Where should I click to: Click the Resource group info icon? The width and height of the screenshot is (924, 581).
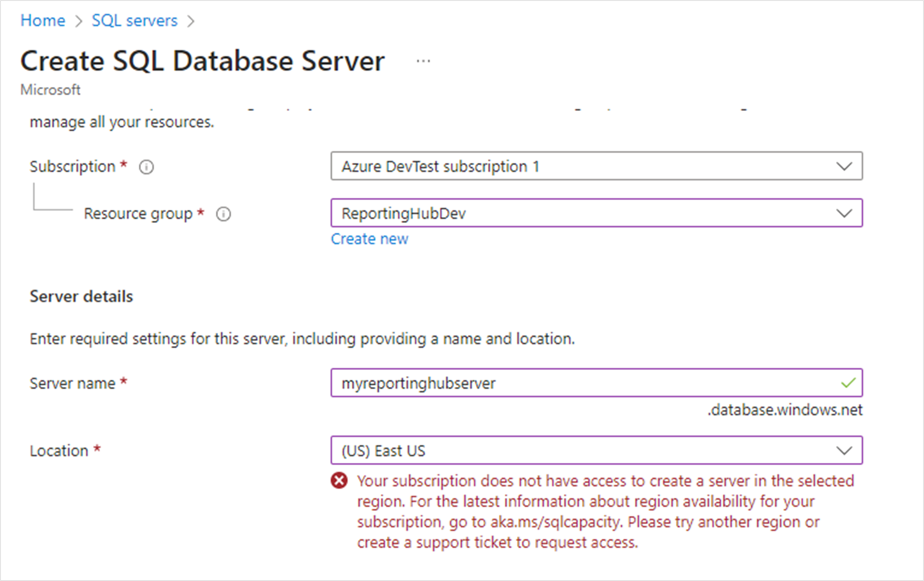click(223, 214)
